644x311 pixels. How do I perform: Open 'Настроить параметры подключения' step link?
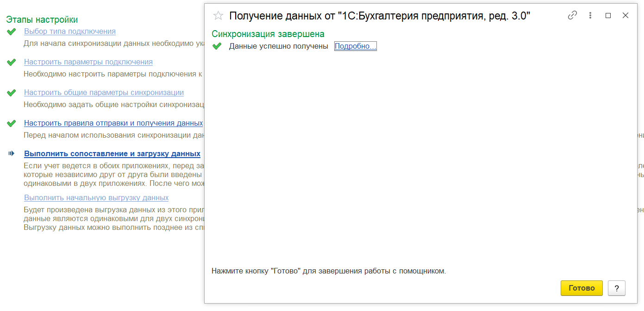[88, 62]
